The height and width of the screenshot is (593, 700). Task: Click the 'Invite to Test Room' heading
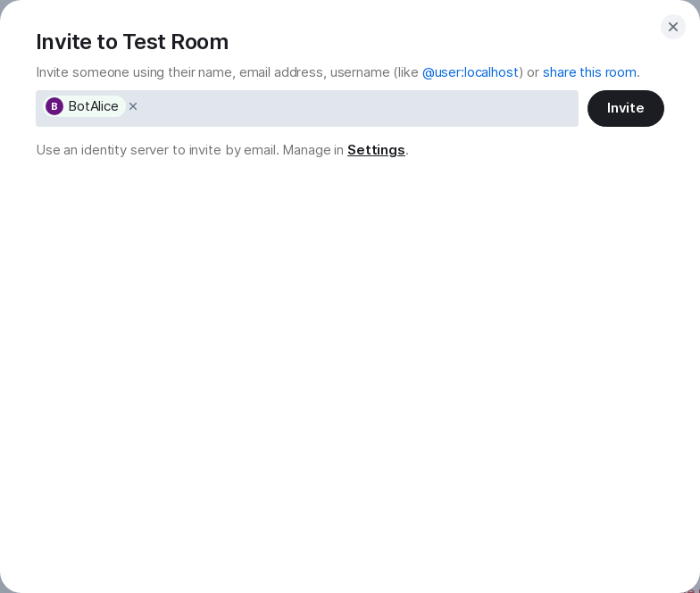pyautogui.click(x=132, y=42)
